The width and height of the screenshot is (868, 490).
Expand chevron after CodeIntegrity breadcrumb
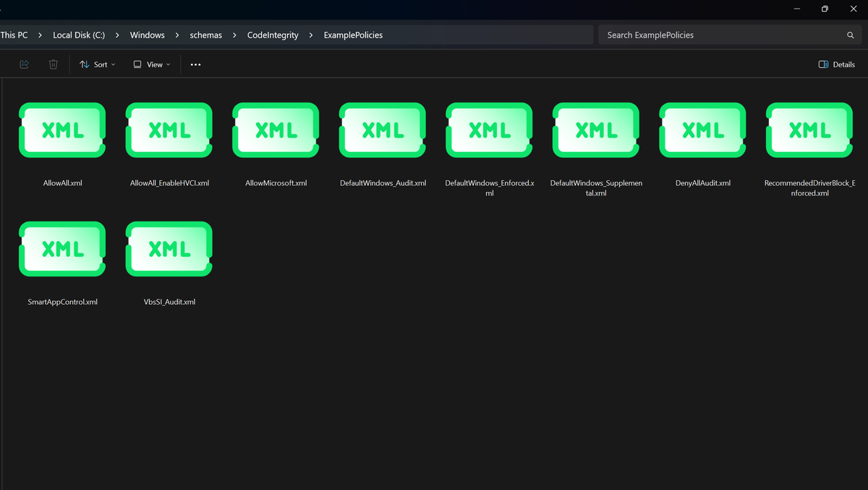pyautogui.click(x=311, y=35)
